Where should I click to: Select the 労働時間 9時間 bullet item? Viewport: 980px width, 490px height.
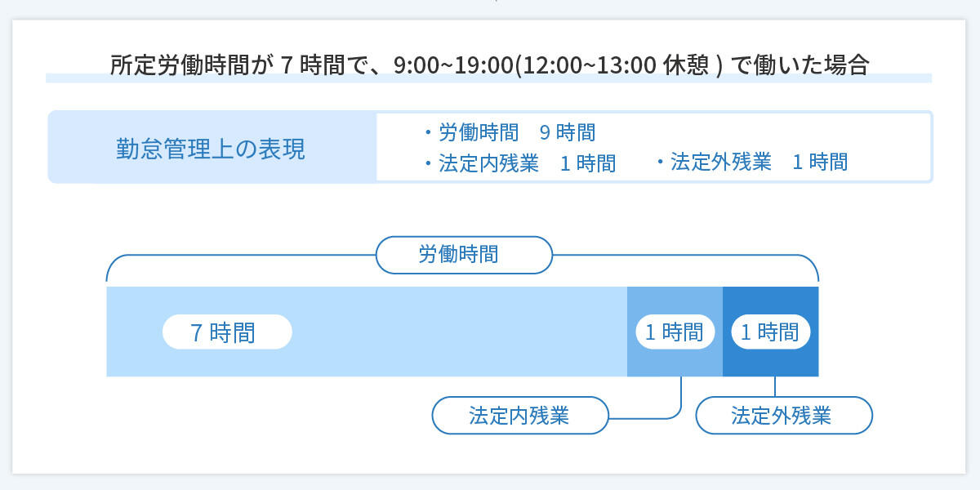click(x=510, y=131)
